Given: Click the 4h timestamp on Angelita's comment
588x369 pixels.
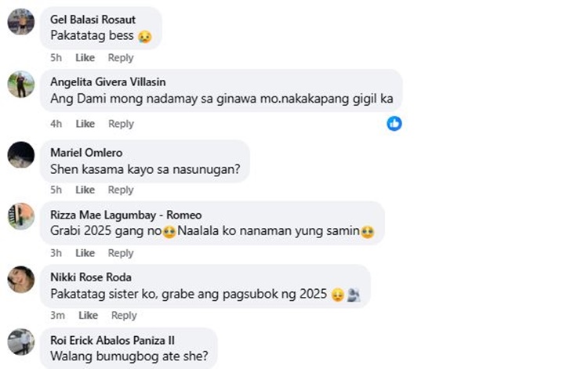Looking at the screenshot, I should [56, 124].
